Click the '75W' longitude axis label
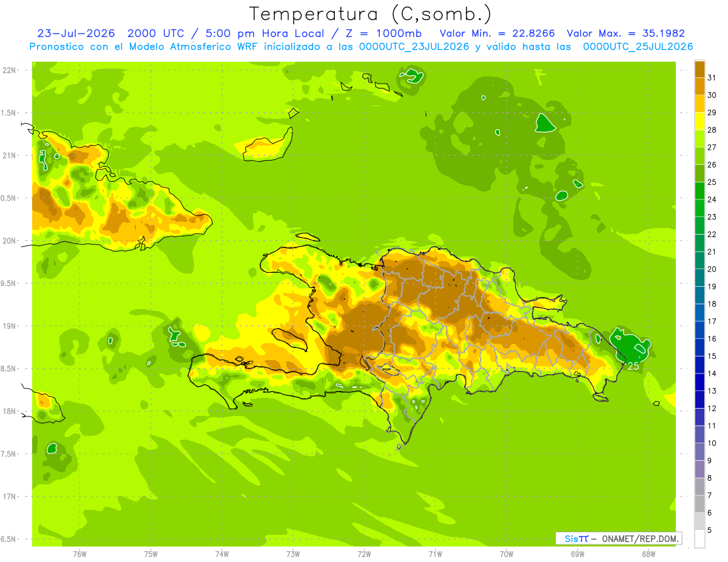Screen dimensions: 728x562 click(151, 554)
